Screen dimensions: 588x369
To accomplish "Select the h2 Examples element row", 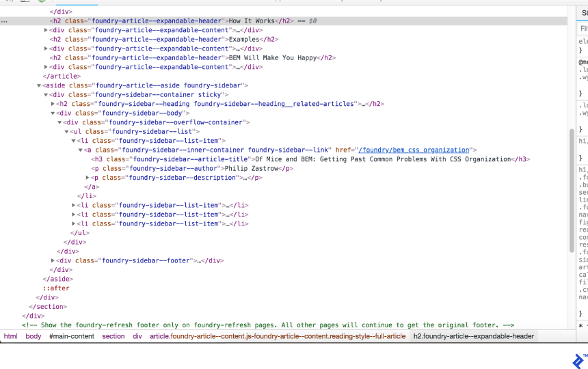I will (164, 40).
